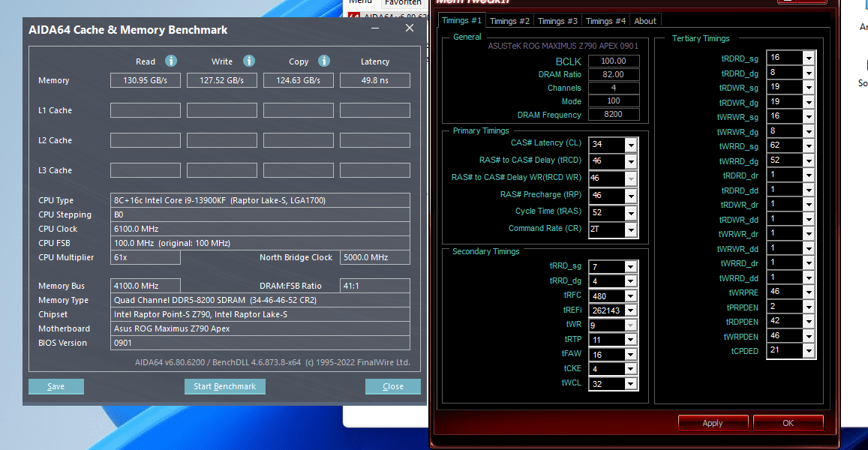This screenshot has width=868, height=450.
Task: Open the tWCL dropdown
Action: 630,384
